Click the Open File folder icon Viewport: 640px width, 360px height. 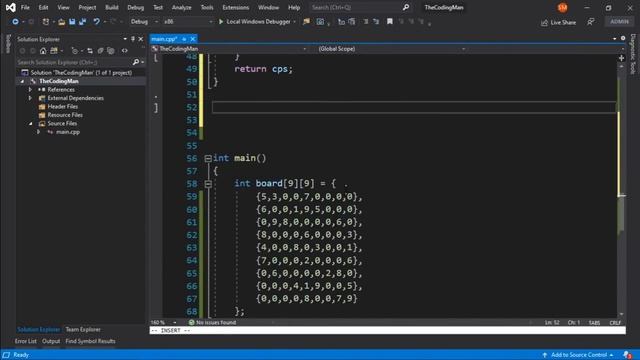coord(61,22)
